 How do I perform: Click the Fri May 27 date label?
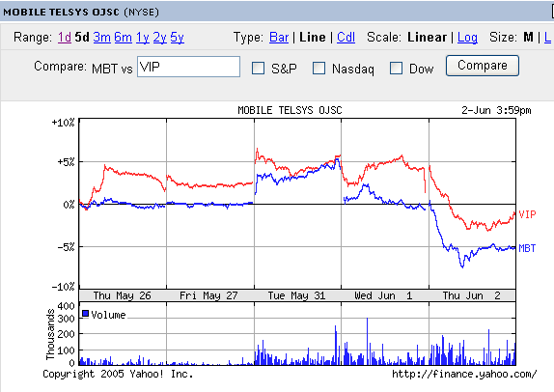click(x=208, y=295)
